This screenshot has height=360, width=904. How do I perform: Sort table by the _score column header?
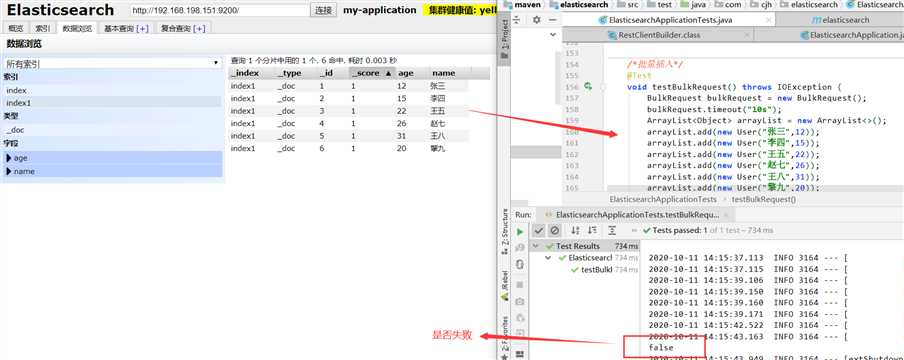(x=371, y=73)
